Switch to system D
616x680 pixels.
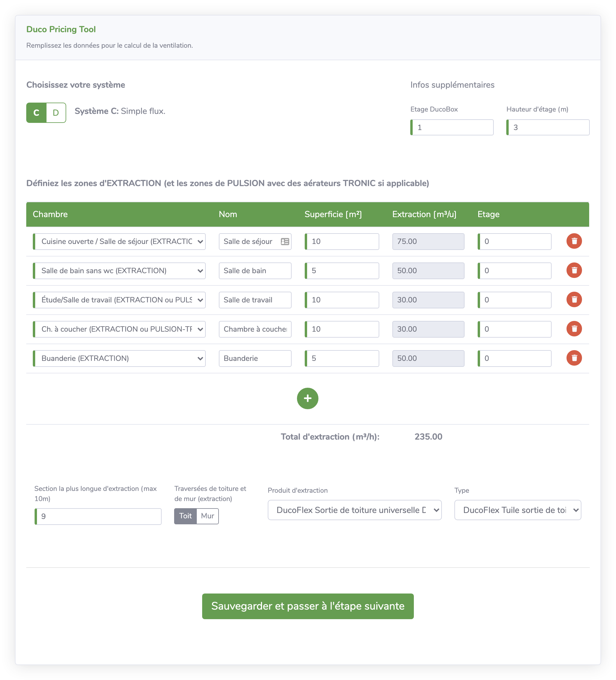click(56, 113)
